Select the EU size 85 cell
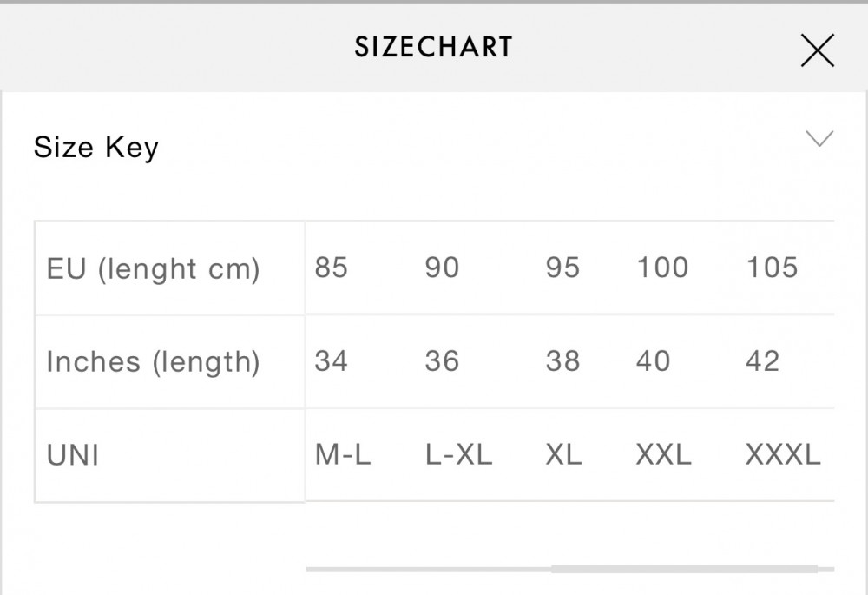Image resolution: width=868 pixels, height=595 pixels. pyautogui.click(x=331, y=268)
